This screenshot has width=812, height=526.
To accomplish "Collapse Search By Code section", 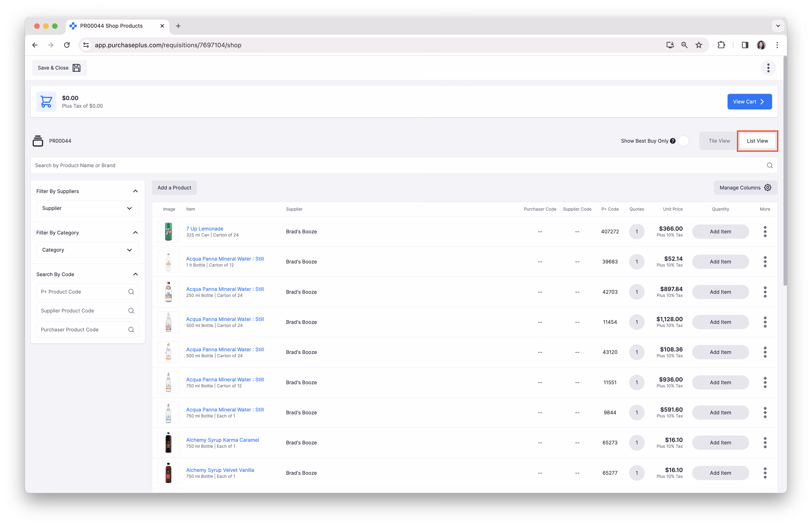I will pos(136,274).
